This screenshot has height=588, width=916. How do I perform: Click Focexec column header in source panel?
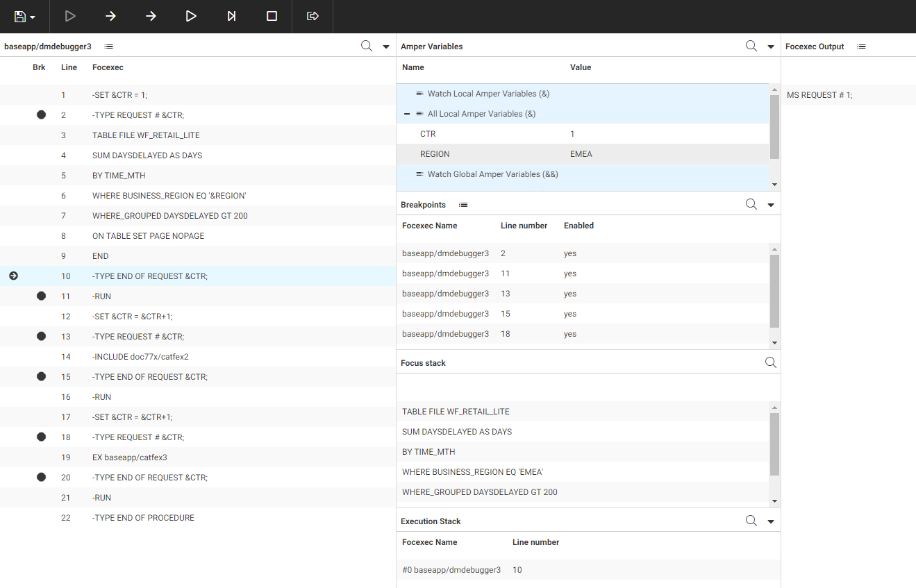point(108,67)
